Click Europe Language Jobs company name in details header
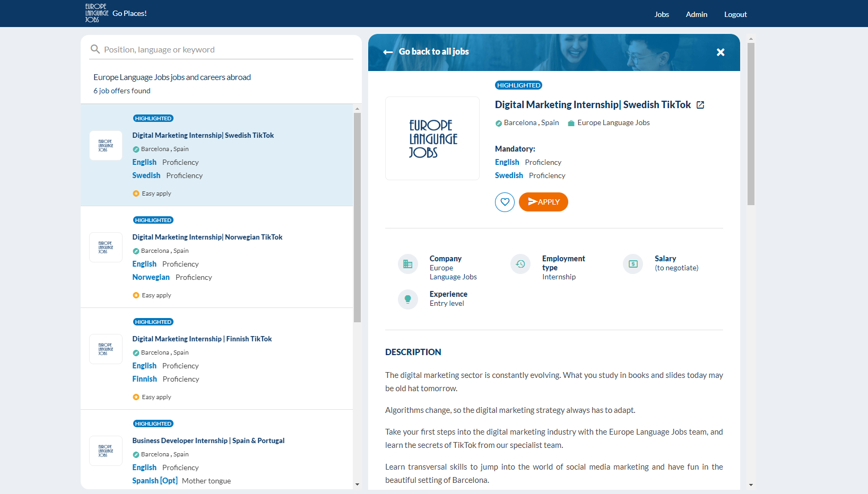This screenshot has width=868, height=494. click(x=613, y=122)
